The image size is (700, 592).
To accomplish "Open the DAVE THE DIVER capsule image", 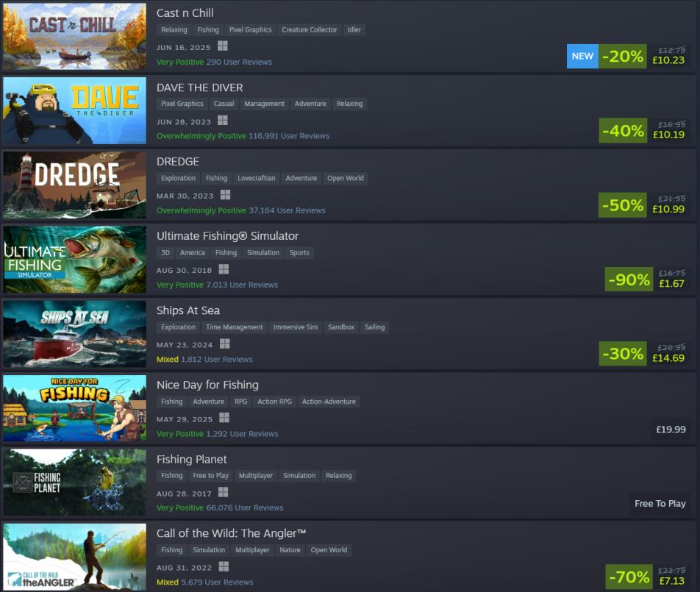I will pyautogui.click(x=74, y=111).
